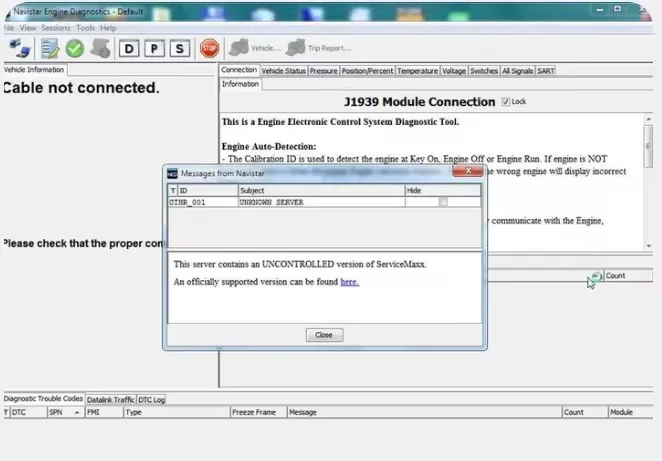Image resolution: width=662 pixels, height=461 pixels.
Task: Switch to the DTC Log tab
Action: pyautogui.click(x=152, y=399)
